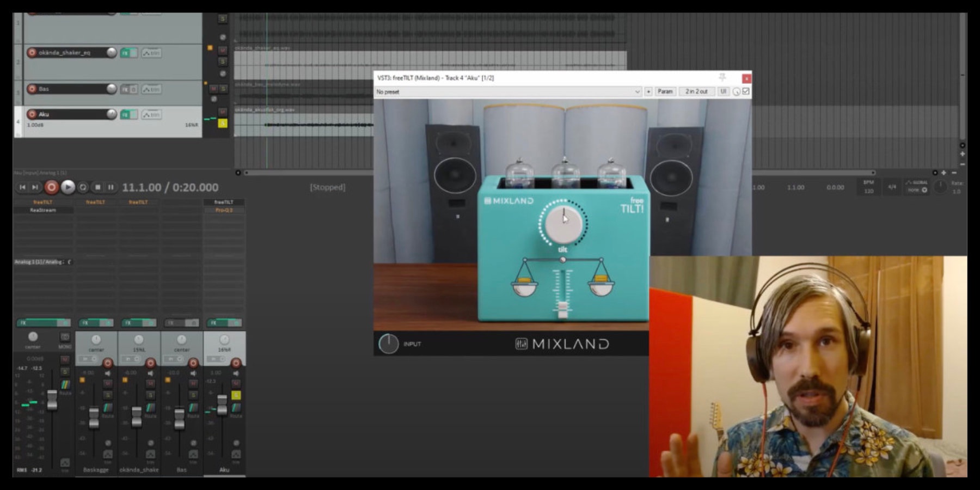The width and height of the screenshot is (980, 490).
Task: Pin the freeTILT plugin window on top
Action: [x=722, y=78]
